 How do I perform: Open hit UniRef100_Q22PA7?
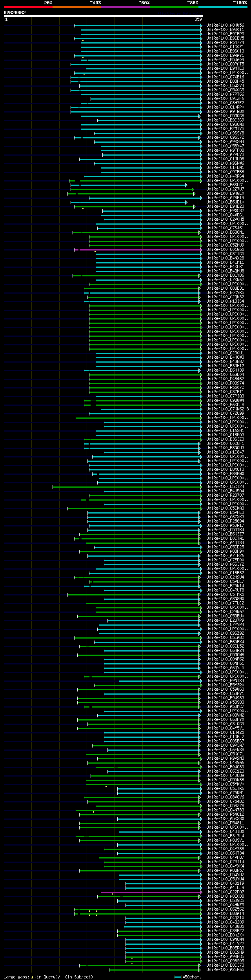tap(225, 892)
